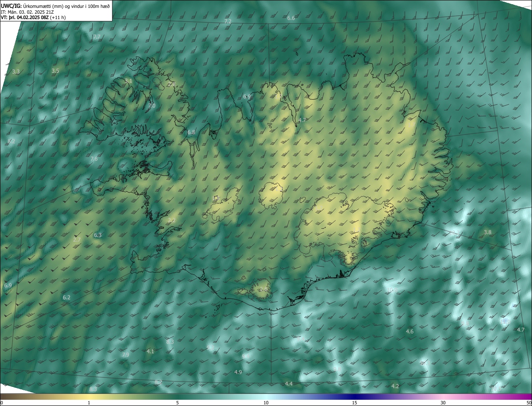
Task: Click the map value label 4.6
Action: 410,332
